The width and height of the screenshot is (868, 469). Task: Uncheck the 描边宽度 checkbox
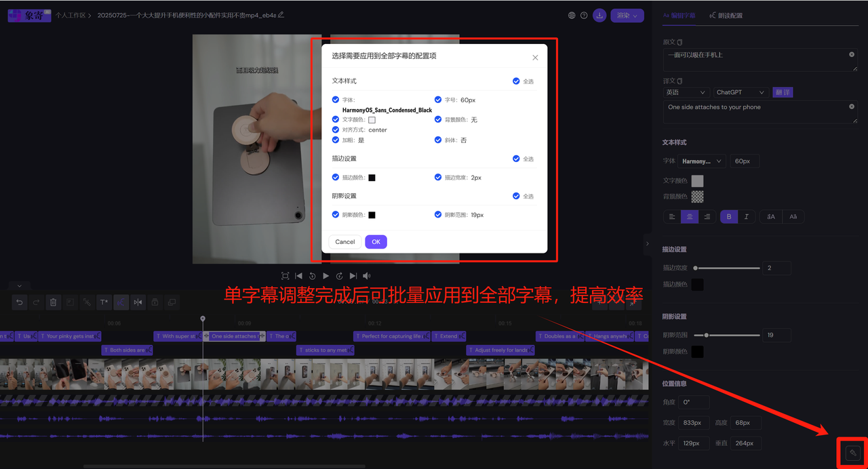(x=439, y=176)
